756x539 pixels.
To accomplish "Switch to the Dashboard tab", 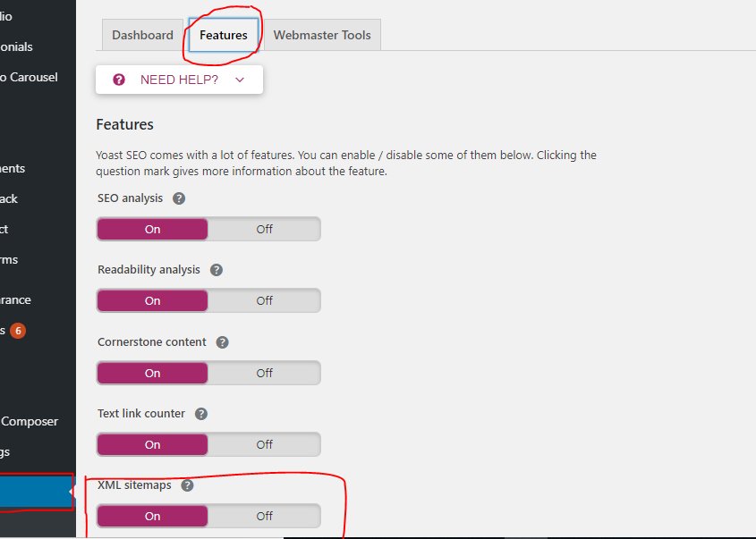I will 141,34.
